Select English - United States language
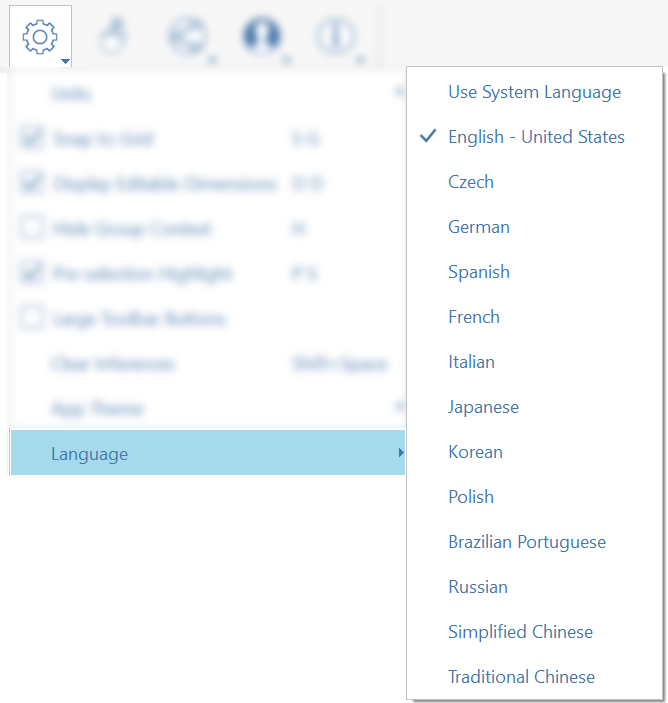The width and height of the screenshot is (668, 703). (x=536, y=137)
